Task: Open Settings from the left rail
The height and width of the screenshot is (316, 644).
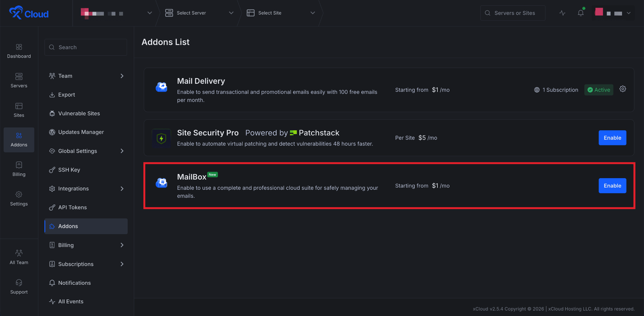Action: click(19, 199)
